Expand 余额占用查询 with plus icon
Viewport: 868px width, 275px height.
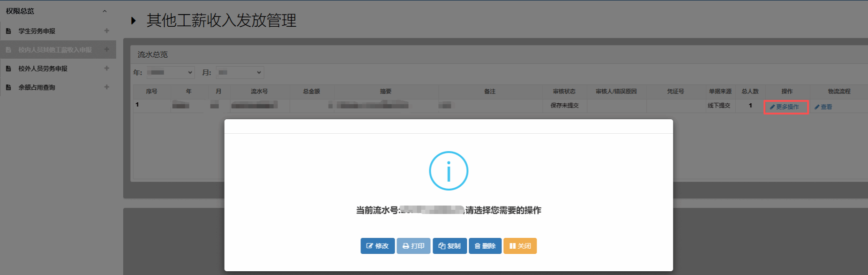pyautogui.click(x=106, y=87)
